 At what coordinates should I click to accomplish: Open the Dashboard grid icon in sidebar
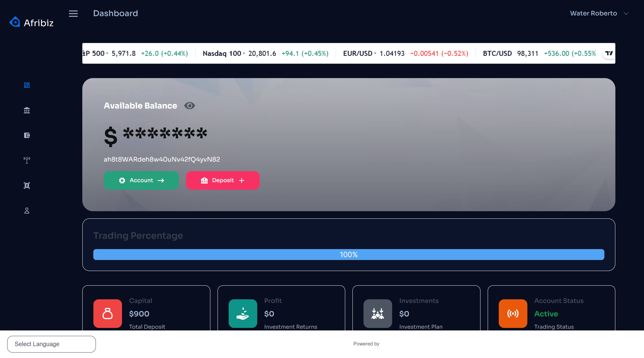(x=27, y=85)
